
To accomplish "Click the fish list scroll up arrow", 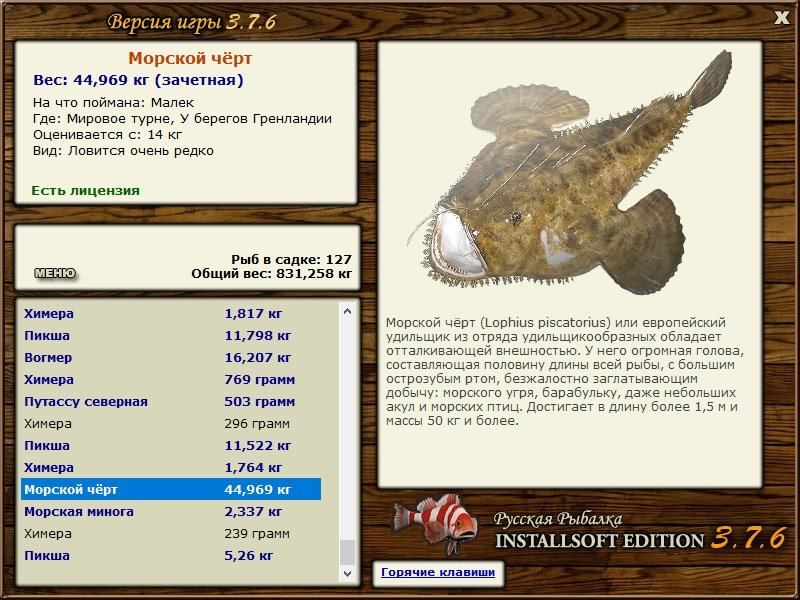I will pos(347,311).
